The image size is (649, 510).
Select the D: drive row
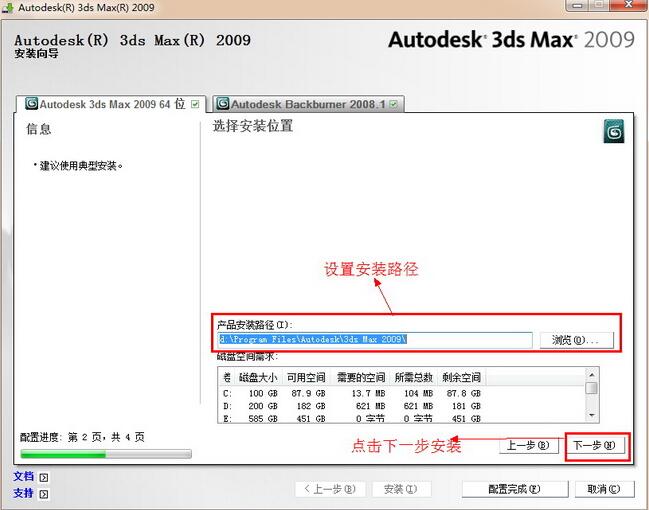[352, 406]
